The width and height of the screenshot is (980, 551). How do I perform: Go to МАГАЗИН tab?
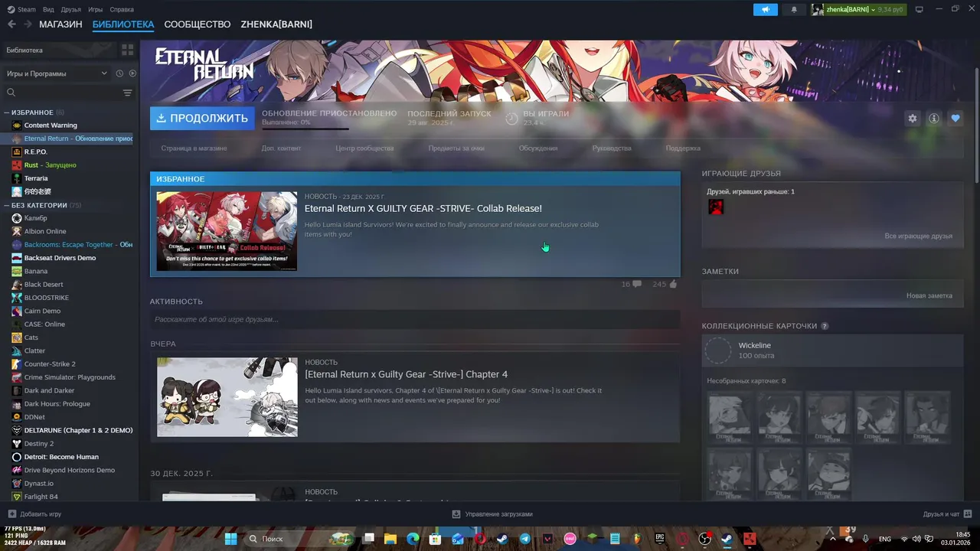[60, 24]
